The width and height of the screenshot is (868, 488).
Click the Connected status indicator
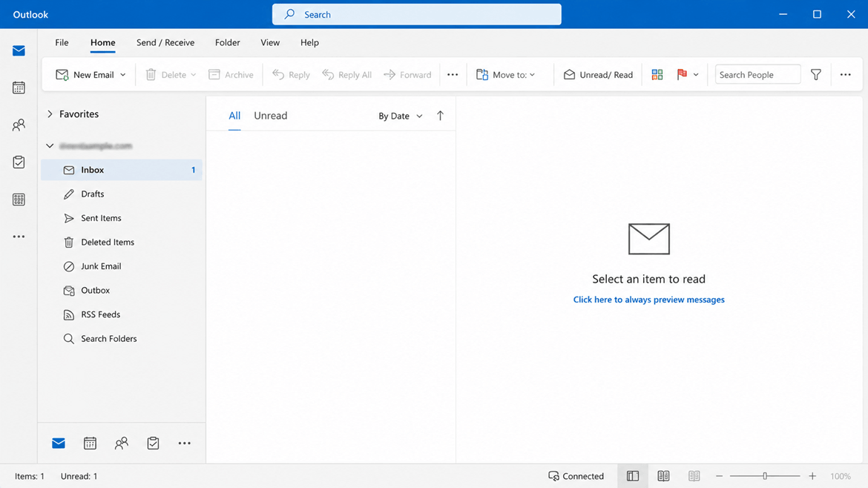pyautogui.click(x=576, y=476)
